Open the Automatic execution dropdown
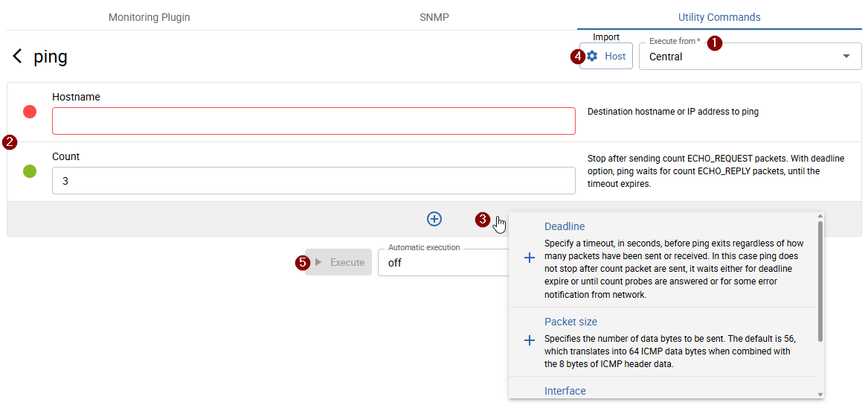Screen dimensions: 868x414 pyautogui.click(x=442, y=263)
